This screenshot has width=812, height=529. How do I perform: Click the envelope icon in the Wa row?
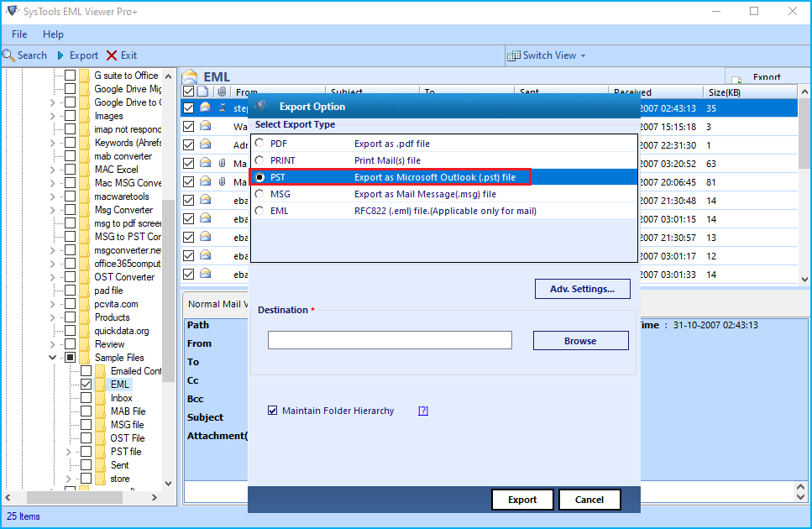coord(206,126)
